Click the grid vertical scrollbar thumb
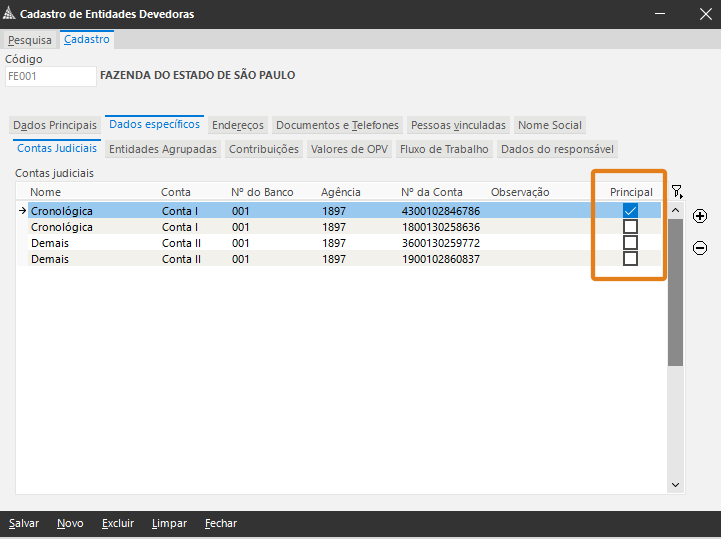 pyautogui.click(x=675, y=292)
